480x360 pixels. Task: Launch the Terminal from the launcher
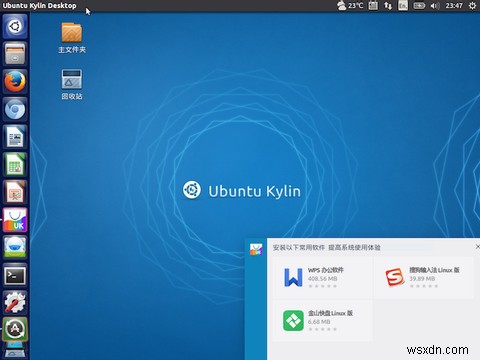15,275
